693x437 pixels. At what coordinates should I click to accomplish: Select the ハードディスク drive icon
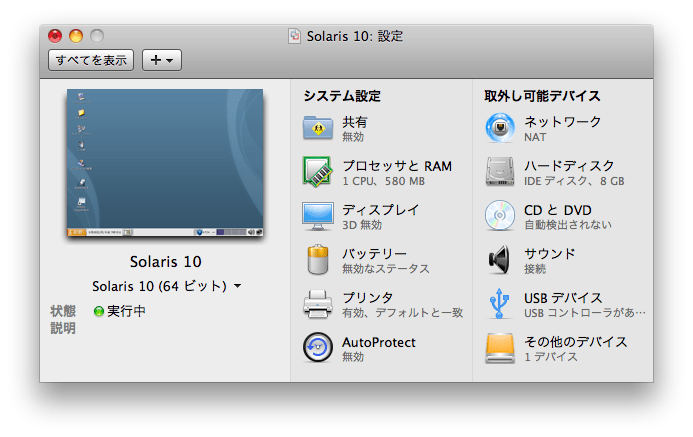pyautogui.click(x=500, y=172)
